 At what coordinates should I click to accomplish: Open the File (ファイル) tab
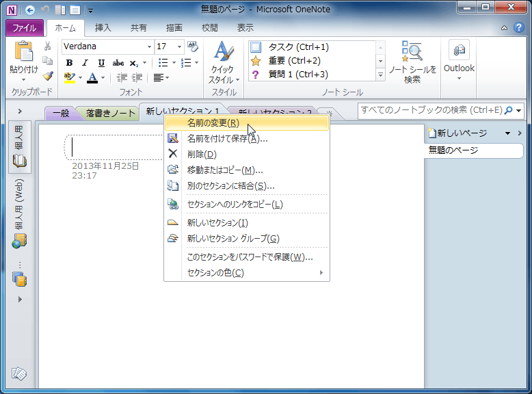(x=25, y=28)
